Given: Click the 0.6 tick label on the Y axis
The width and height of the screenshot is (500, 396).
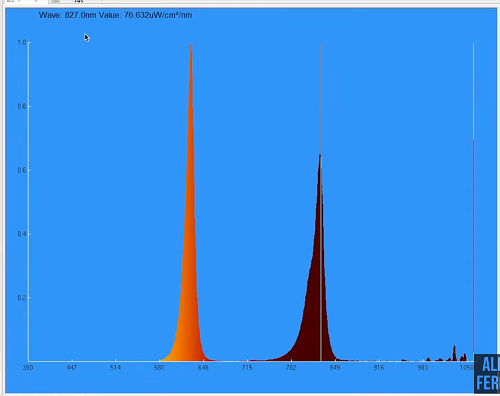Looking at the screenshot, I should (22, 170).
